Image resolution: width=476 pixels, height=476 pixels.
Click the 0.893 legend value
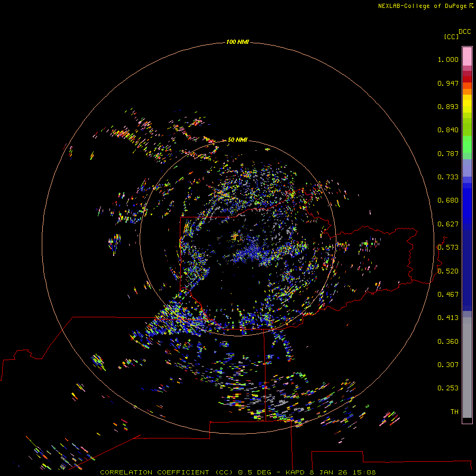(x=448, y=106)
